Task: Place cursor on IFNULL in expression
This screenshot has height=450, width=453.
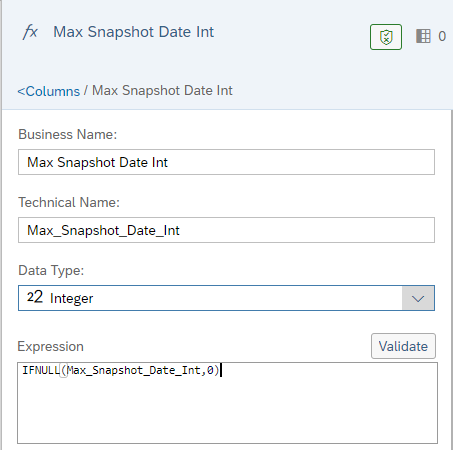Action: (41, 370)
